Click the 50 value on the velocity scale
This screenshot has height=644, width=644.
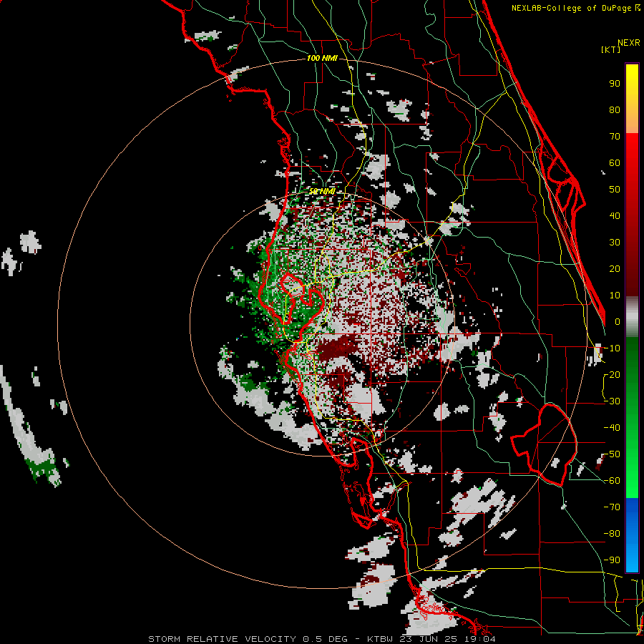coord(615,190)
